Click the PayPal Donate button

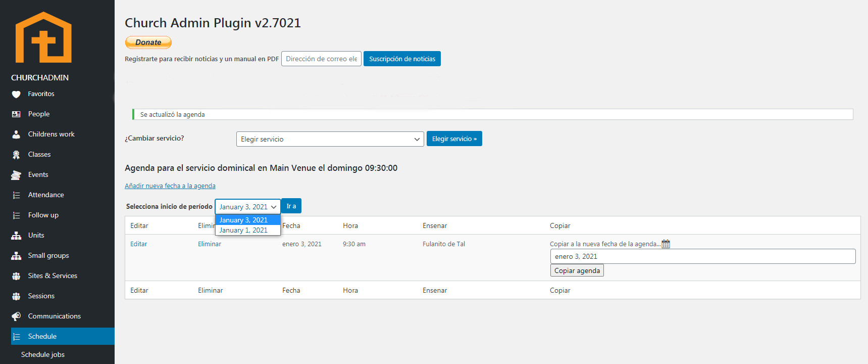tap(148, 42)
